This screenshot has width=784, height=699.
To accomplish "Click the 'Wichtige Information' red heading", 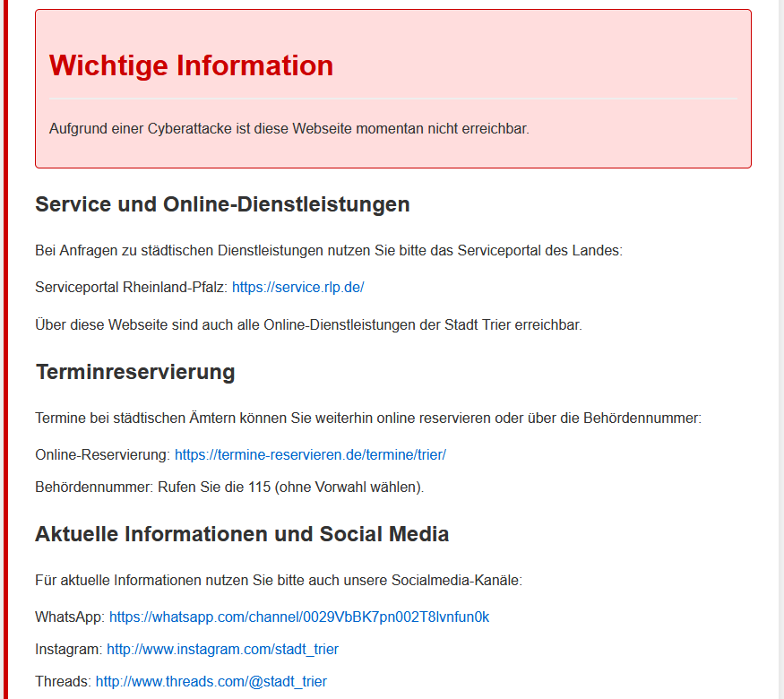I will click(x=191, y=65).
